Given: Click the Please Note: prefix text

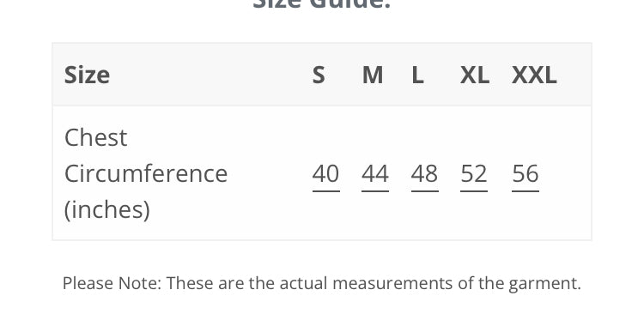Looking at the screenshot, I should [112, 283].
